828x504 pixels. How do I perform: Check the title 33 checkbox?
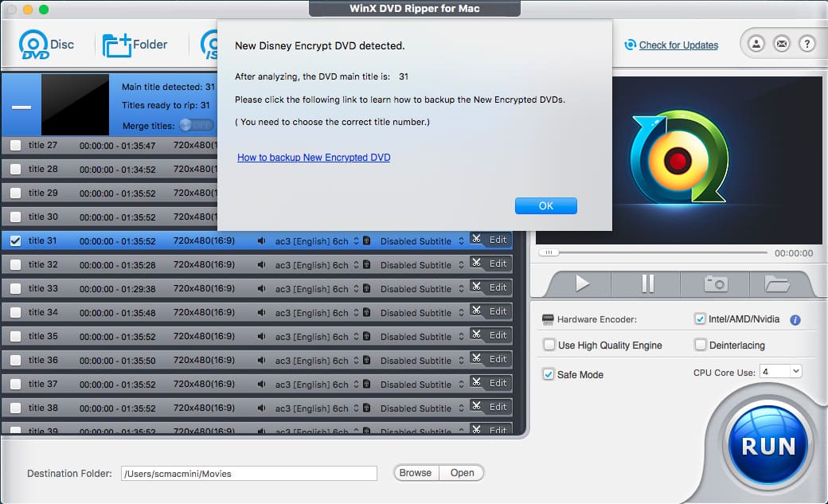point(15,288)
